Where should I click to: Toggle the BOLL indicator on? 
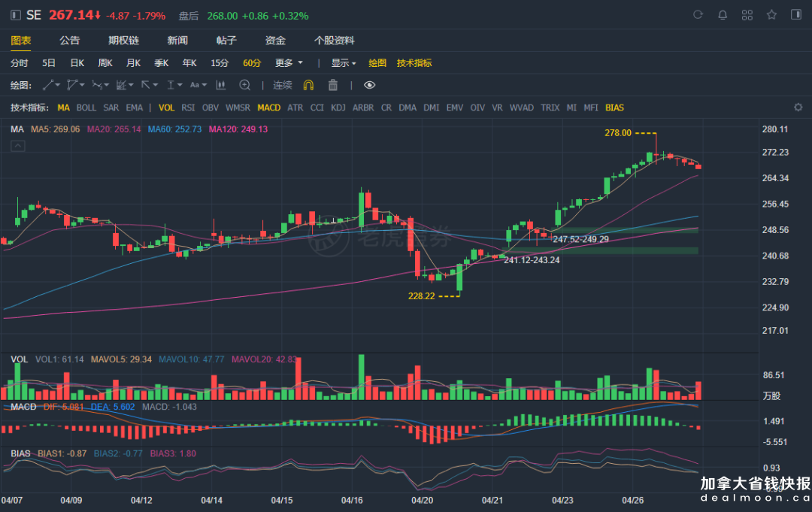click(x=86, y=108)
